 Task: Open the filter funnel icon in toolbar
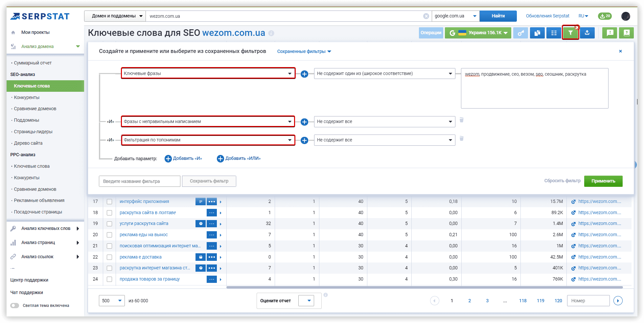pos(570,33)
